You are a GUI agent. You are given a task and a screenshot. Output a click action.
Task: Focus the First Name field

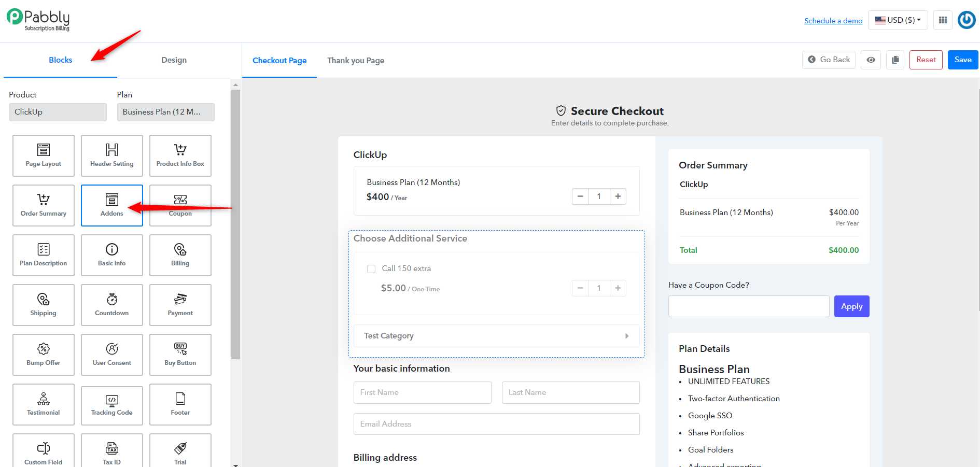coord(423,392)
